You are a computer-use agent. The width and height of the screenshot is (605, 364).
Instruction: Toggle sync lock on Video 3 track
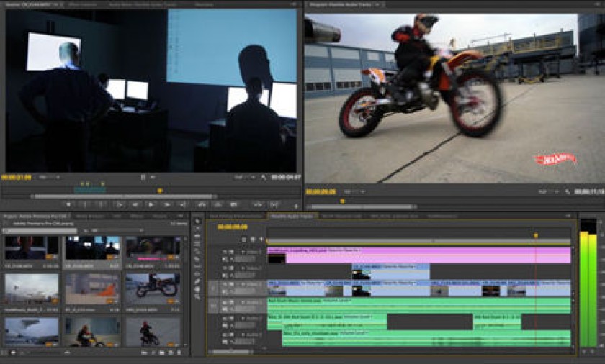coord(231,252)
